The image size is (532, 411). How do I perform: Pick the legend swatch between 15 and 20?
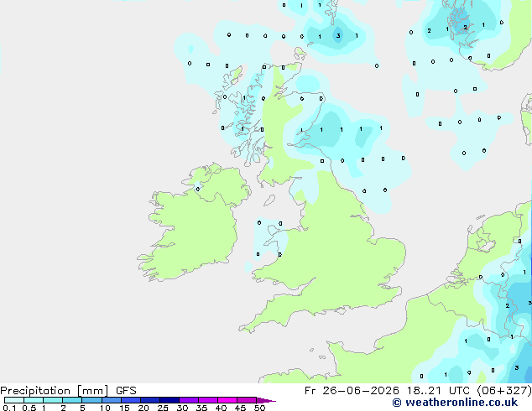131,400
